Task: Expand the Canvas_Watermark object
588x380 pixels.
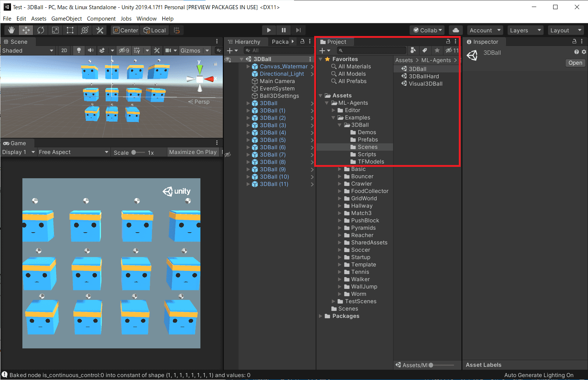Action: tap(248, 67)
